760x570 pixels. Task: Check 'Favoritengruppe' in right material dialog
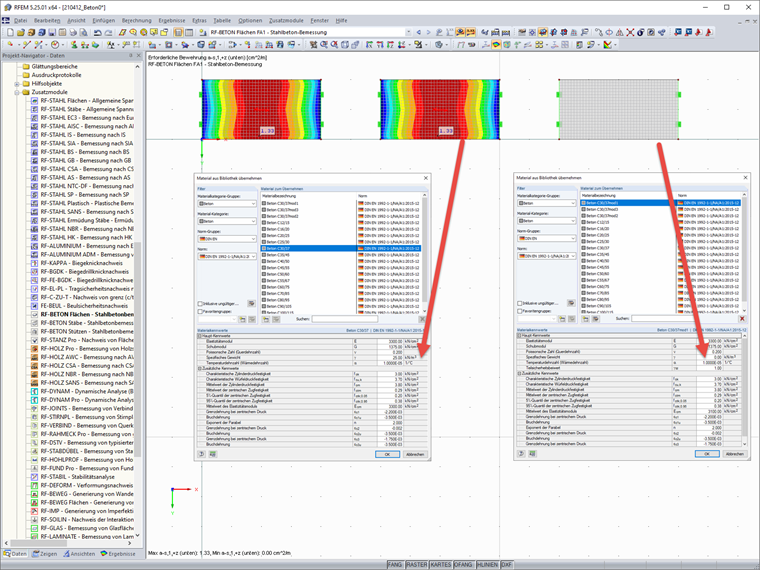pyautogui.click(x=520, y=311)
